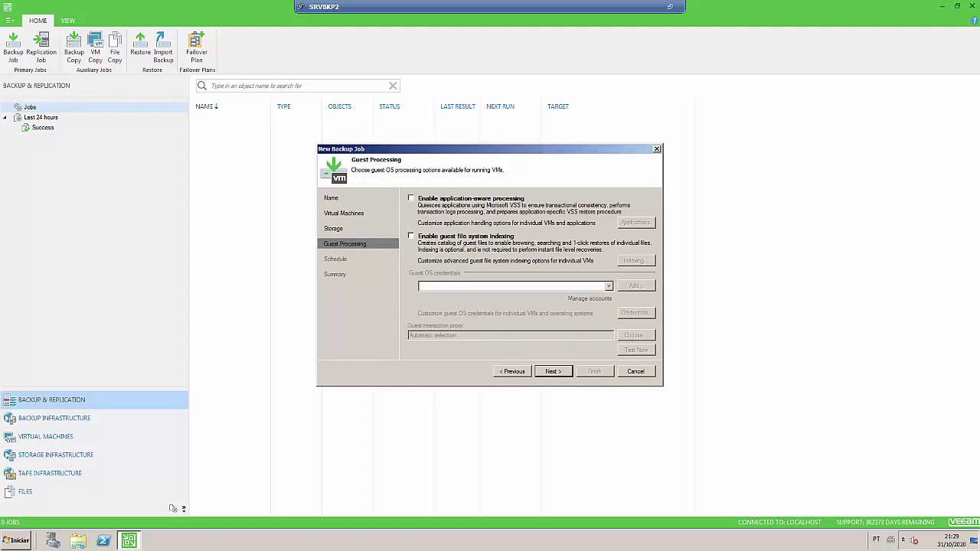Screen dimensions: 980x551
Task: Sort by the LAST RESULT column header
Action: point(458,106)
